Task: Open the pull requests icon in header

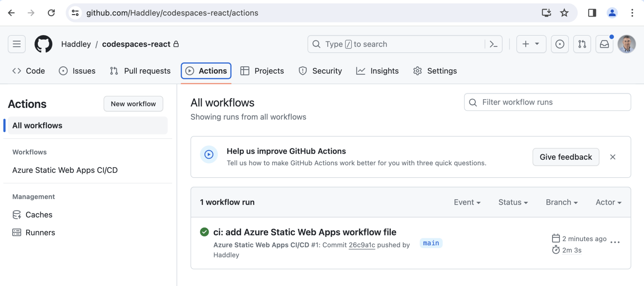Action: [582, 44]
